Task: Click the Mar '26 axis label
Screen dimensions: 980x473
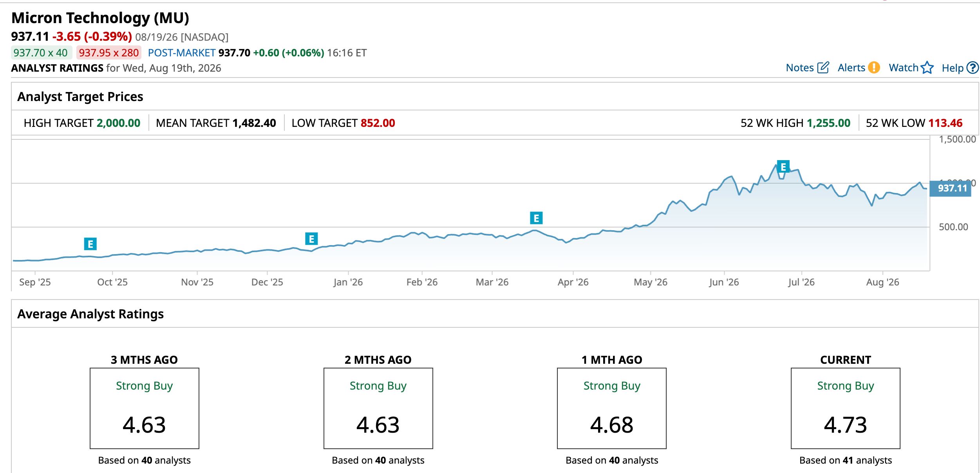Action: pyautogui.click(x=492, y=282)
